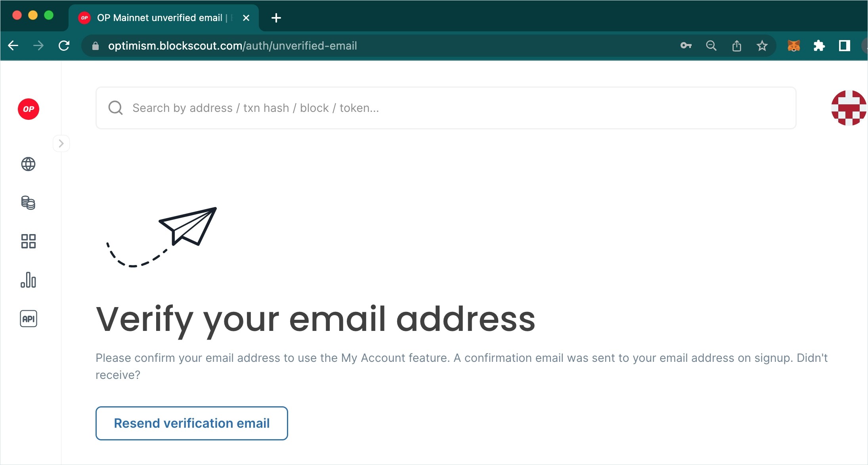Open the profile avatar menu
The height and width of the screenshot is (465, 868).
pyautogui.click(x=849, y=108)
